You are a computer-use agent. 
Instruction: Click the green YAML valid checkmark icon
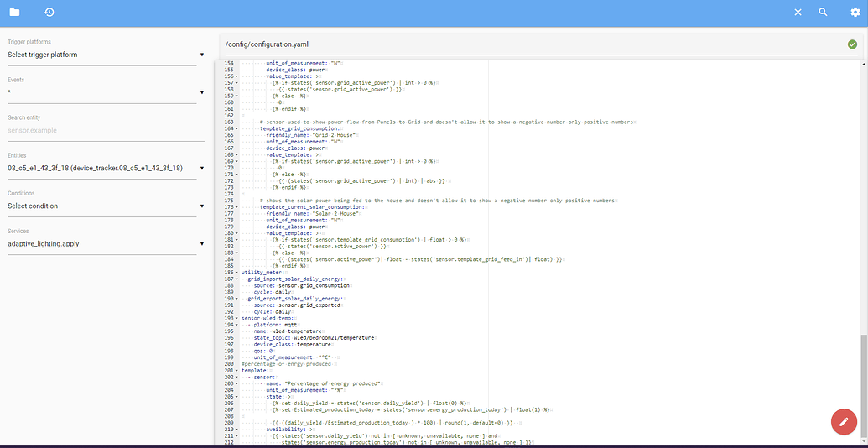852,44
